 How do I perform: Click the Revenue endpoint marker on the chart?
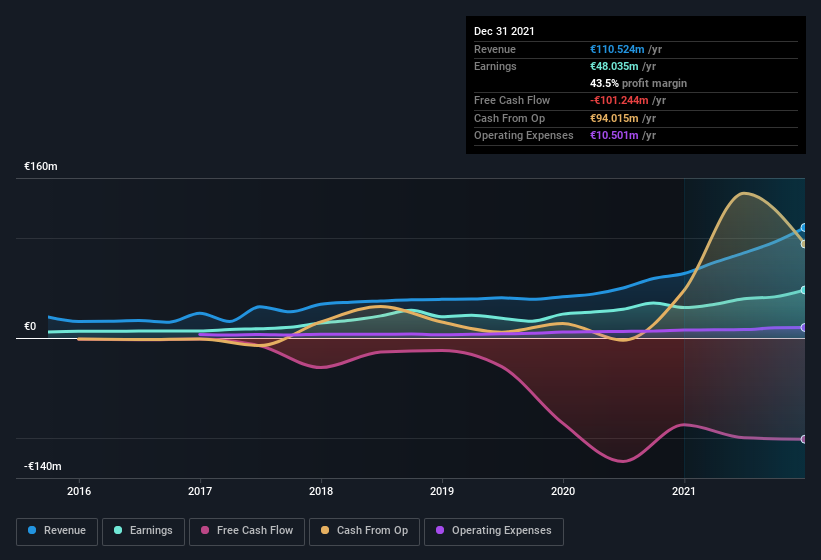(804, 228)
